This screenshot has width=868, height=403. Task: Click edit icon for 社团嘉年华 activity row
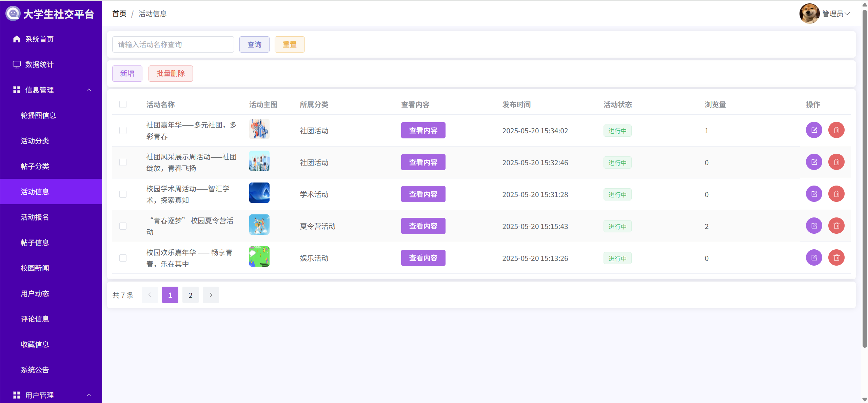click(x=814, y=130)
